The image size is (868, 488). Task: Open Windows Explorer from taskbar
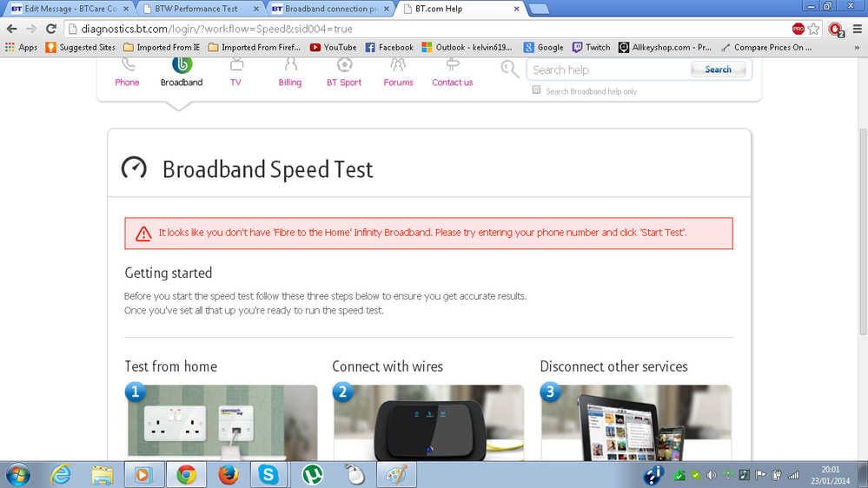coord(103,475)
